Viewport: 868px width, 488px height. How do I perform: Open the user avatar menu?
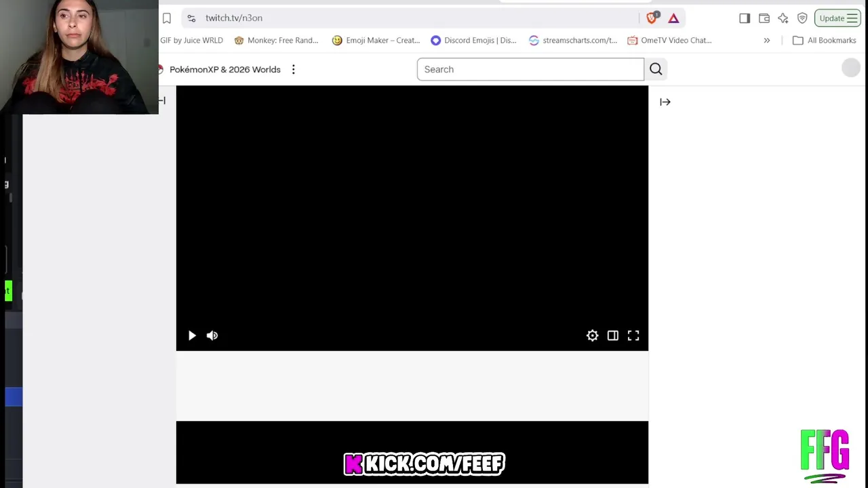tap(851, 68)
